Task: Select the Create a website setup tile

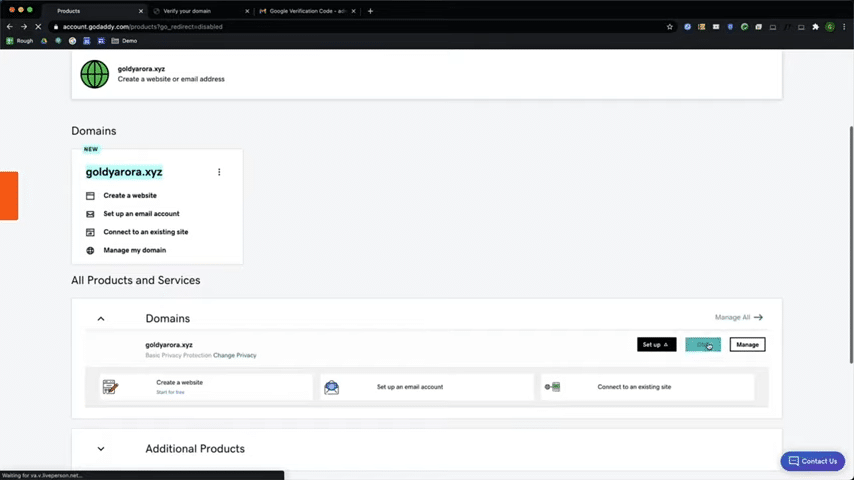Action: (x=206, y=387)
